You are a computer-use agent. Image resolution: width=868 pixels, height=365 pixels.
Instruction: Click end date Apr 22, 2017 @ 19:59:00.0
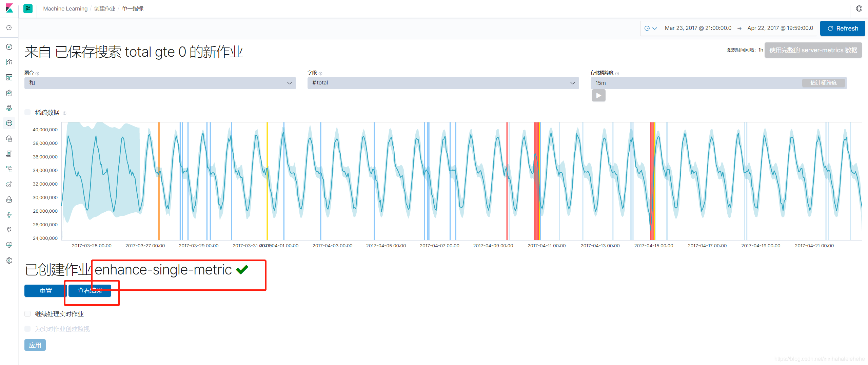click(x=780, y=28)
